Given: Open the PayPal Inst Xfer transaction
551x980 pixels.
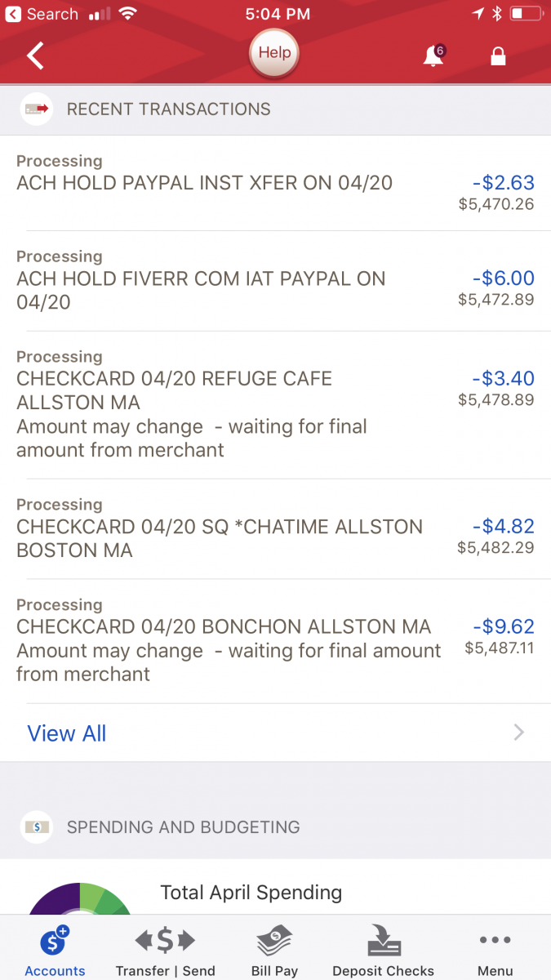Looking at the screenshot, I should point(204,183).
